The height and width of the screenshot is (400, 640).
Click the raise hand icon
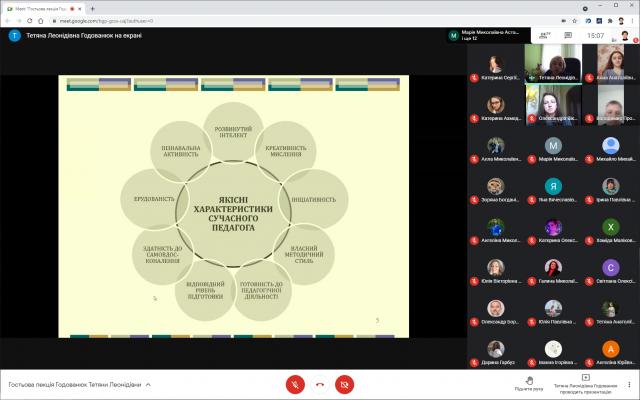coord(529,381)
